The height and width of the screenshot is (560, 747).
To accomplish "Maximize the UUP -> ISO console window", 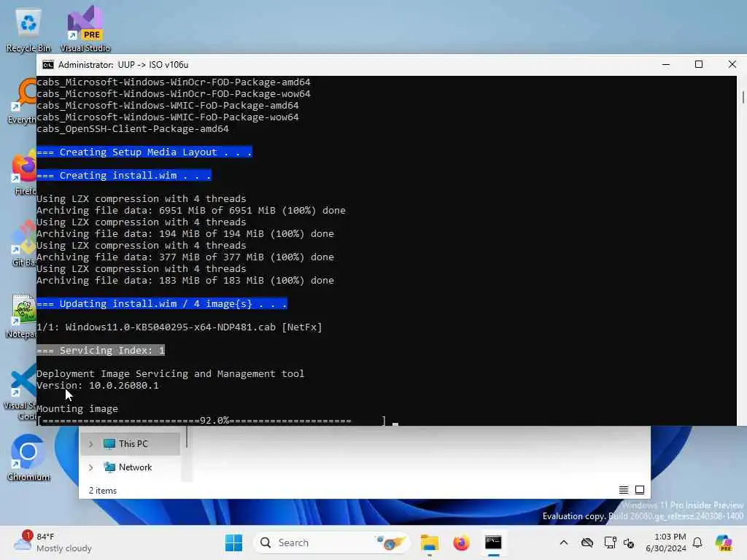I will coord(699,65).
